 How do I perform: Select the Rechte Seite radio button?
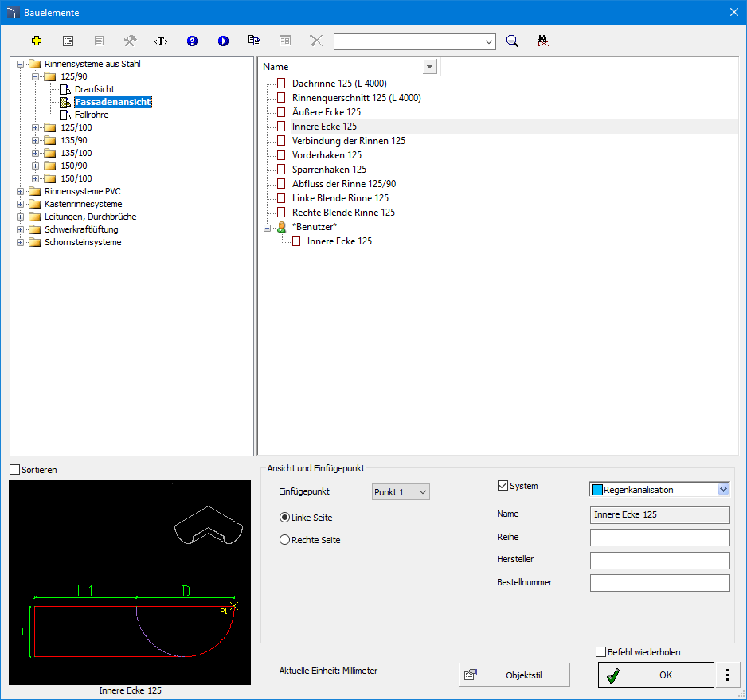[x=284, y=540]
